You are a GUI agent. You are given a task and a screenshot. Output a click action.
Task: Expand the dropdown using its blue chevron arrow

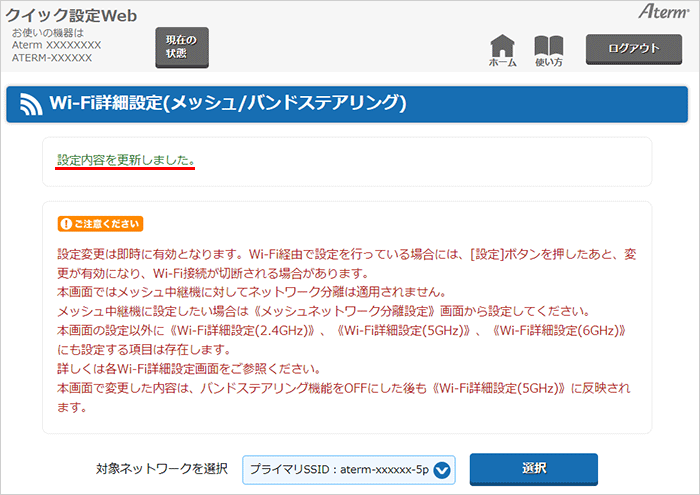click(x=443, y=469)
